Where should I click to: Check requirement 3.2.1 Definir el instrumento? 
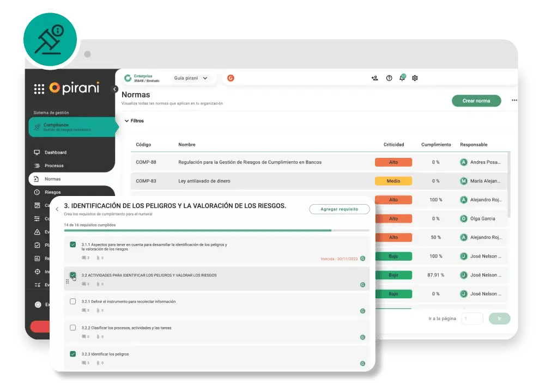[73, 301]
